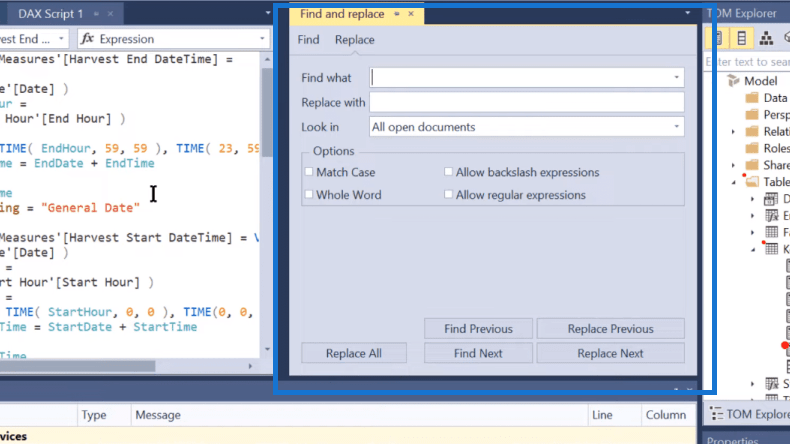The width and height of the screenshot is (790, 444).
Task: Switch to the Replace tab
Action: pyautogui.click(x=355, y=40)
